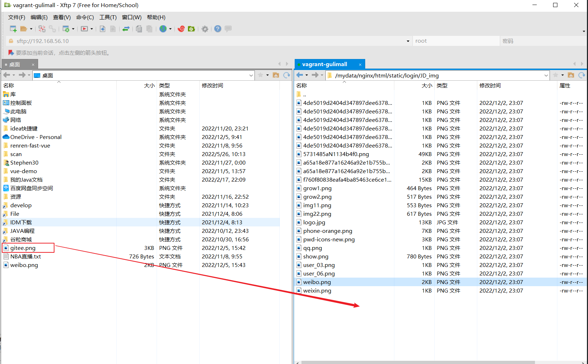Launch Xshell via red swirl icon
The width and height of the screenshot is (588, 364).
(181, 29)
